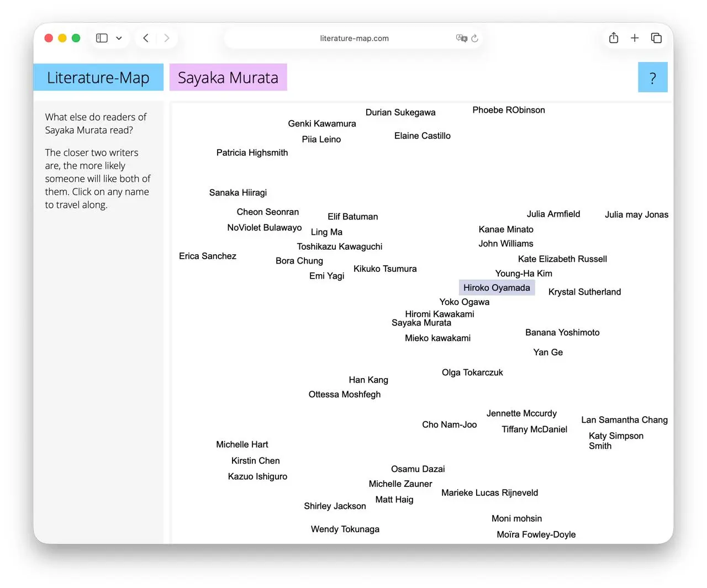Viewport: 707px width, 588px height.
Task: Click the Sayaka Murata title header
Action: pos(228,77)
